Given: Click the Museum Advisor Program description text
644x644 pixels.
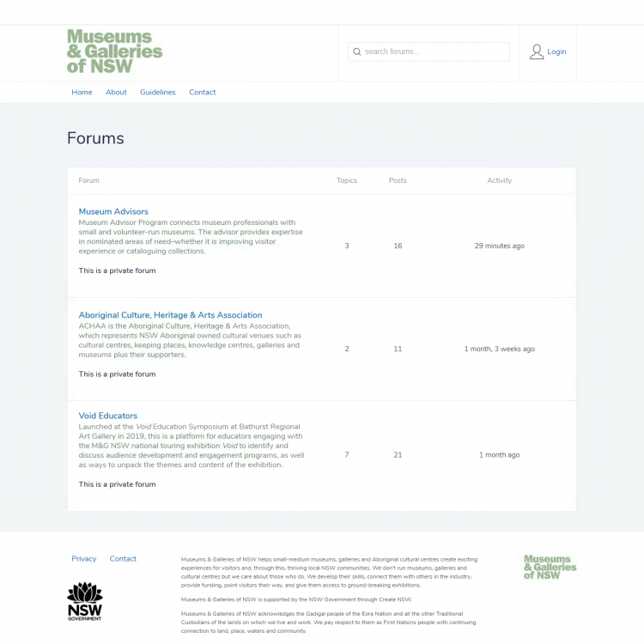Looking at the screenshot, I should pos(191,237).
